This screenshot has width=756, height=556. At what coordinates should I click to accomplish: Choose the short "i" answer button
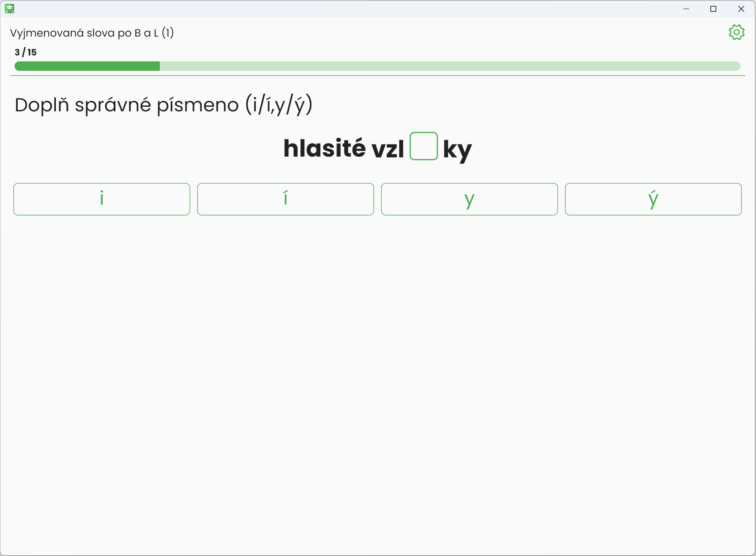(x=102, y=199)
